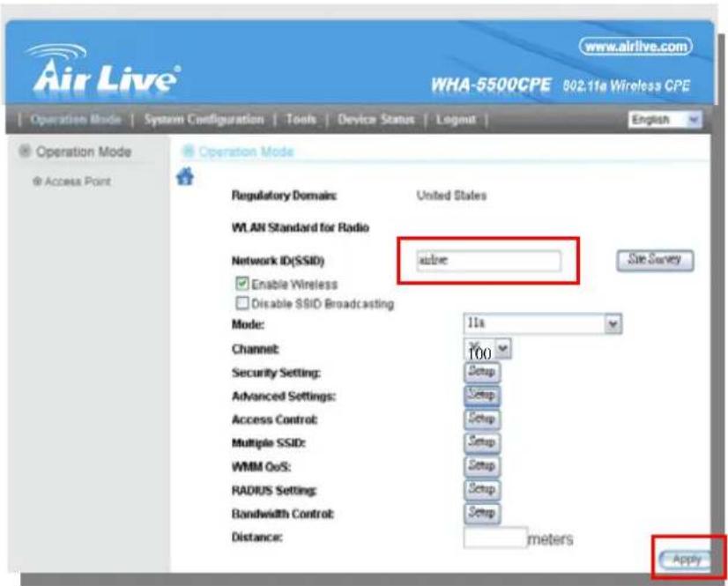Click the 802.11a Wireless CPE text

coord(627,85)
